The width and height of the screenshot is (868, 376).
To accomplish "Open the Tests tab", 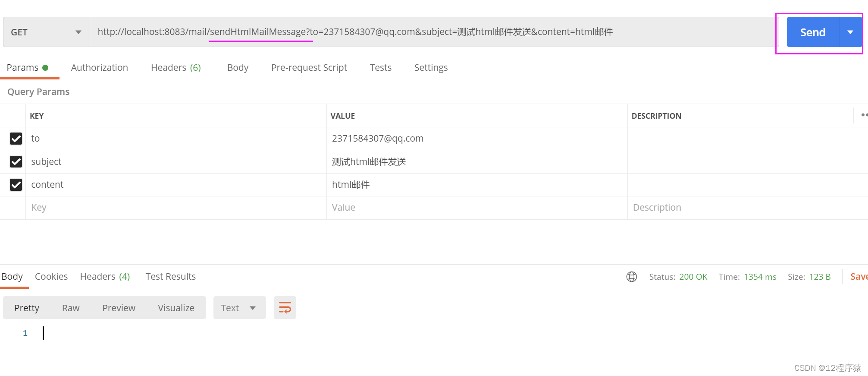I will click(381, 68).
